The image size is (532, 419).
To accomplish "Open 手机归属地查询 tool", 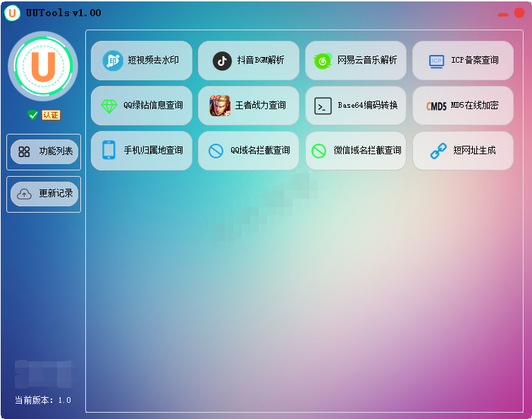I will tap(142, 151).
